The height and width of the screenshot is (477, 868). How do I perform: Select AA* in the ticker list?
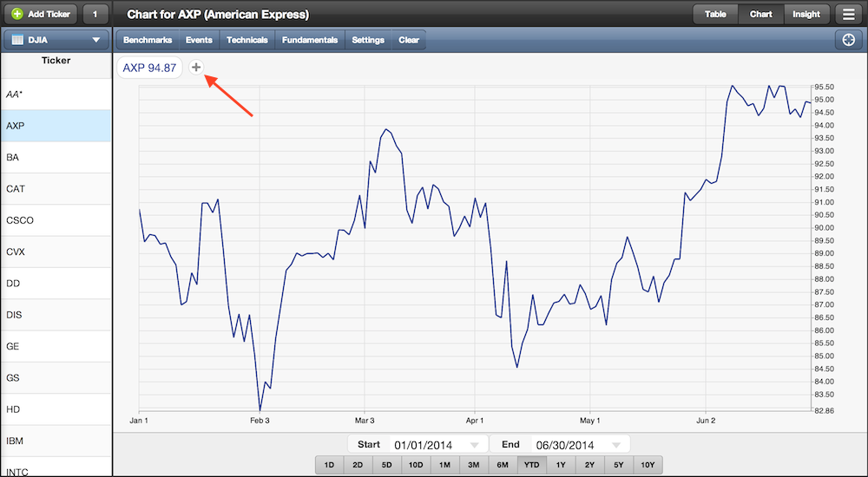point(56,94)
